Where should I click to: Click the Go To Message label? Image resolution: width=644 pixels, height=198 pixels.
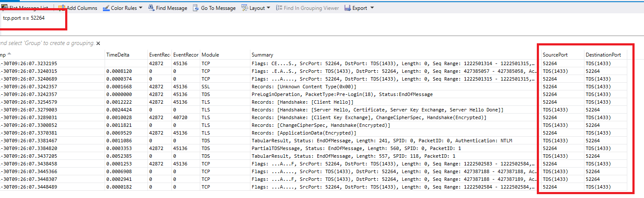(218, 8)
